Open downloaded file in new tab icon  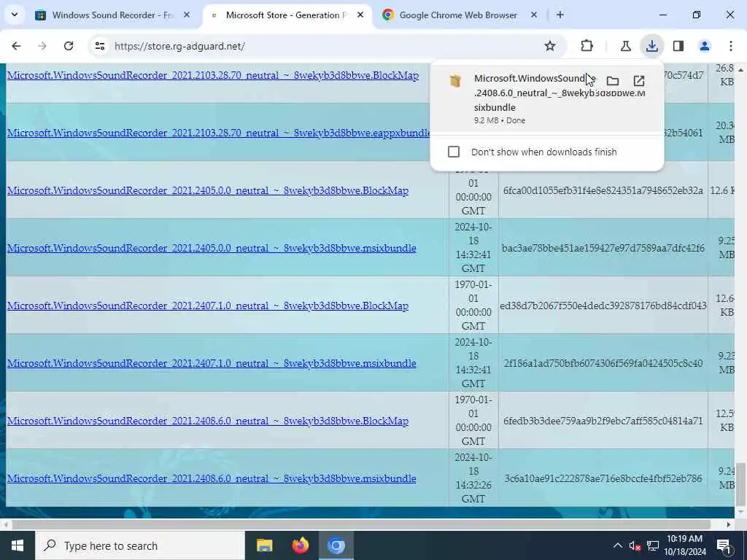(639, 81)
